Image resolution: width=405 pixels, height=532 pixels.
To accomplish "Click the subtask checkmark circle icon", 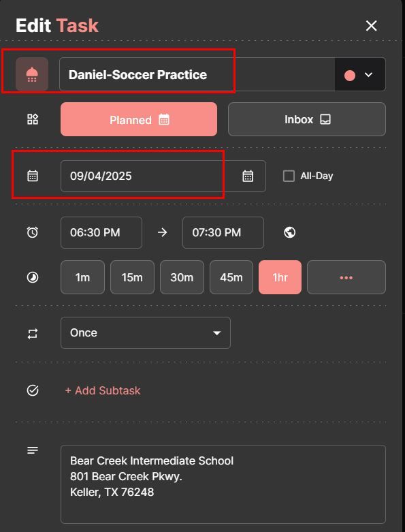I will 33,390.
